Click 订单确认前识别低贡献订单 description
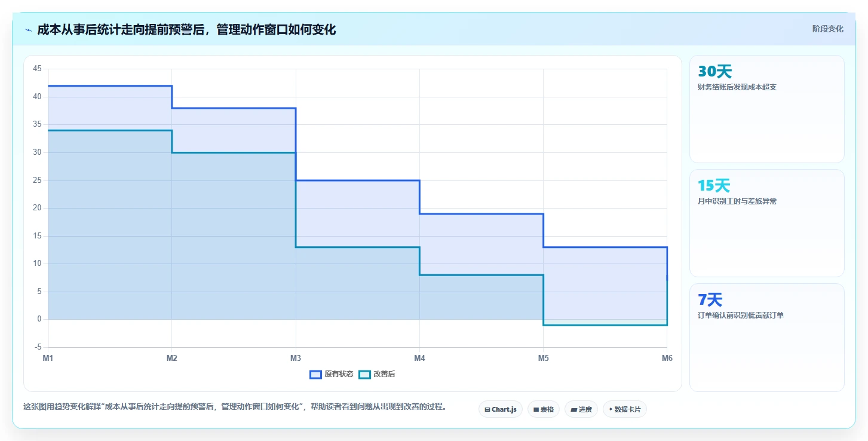This screenshot has height=441, width=868. pyautogui.click(x=741, y=316)
